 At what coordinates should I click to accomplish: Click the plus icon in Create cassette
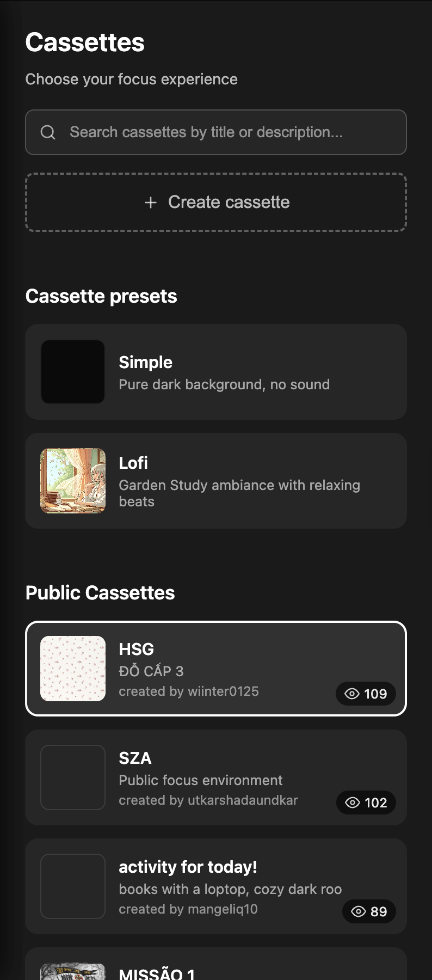click(x=151, y=202)
